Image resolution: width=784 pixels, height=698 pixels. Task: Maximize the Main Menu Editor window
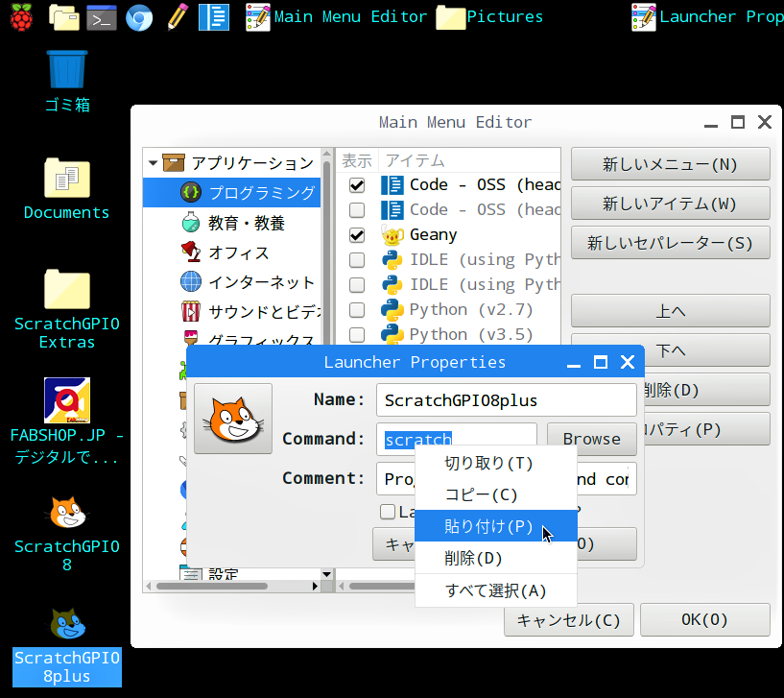[738, 122]
